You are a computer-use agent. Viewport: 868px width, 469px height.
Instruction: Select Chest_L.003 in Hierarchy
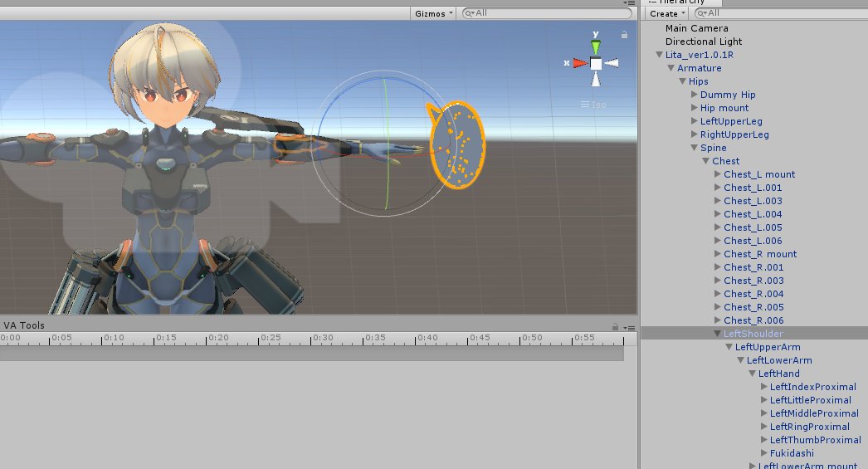click(x=753, y=201)
